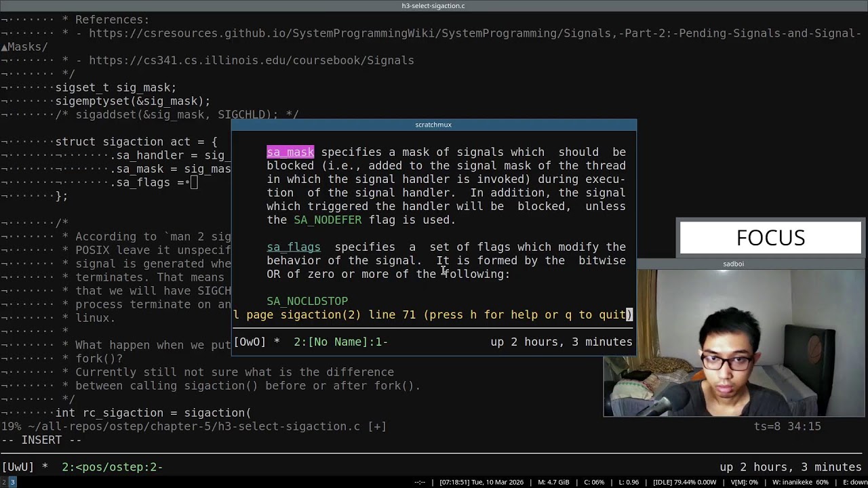The width and height of the screenshot is (868, 488).
Task: Click the webcam video feed
Action: coord(734,343)
